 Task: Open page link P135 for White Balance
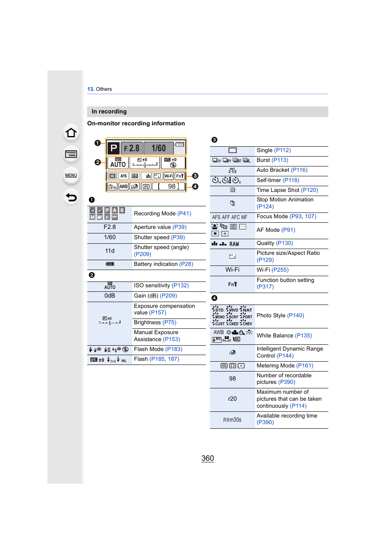tap(304, 336)
